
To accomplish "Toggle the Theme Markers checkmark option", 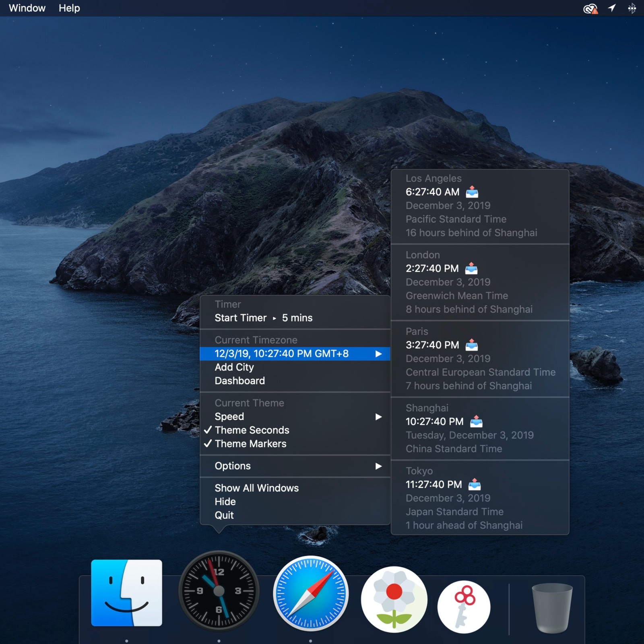I will [x=250, y=444].
